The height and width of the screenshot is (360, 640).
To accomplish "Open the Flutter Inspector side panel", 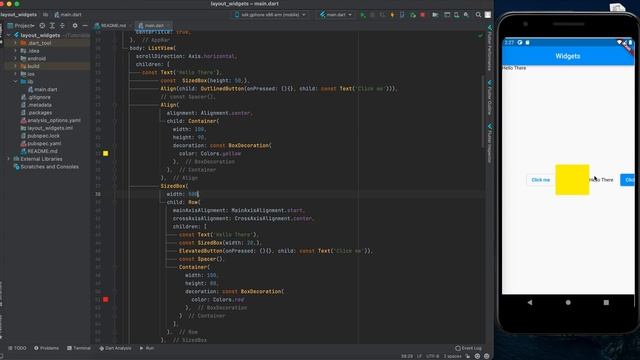I will tap(489, 143).
